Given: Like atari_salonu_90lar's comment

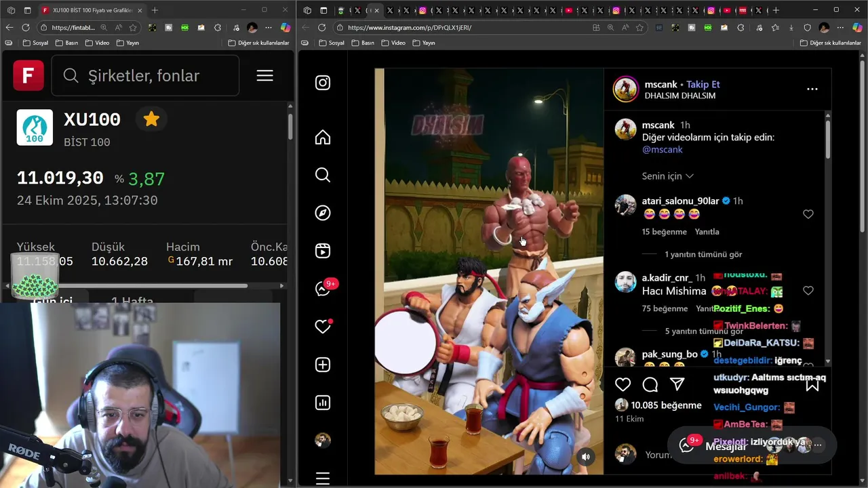Looking at the screenshot, I should (808, 214).
